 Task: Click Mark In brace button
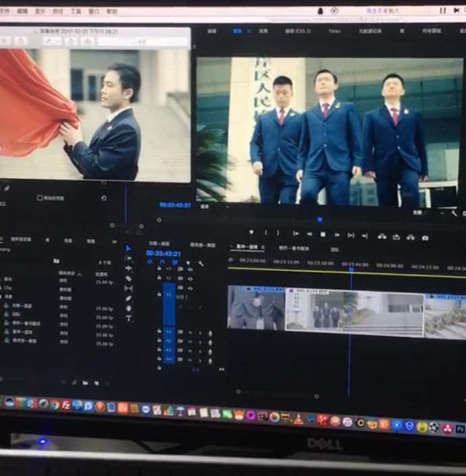266,233
